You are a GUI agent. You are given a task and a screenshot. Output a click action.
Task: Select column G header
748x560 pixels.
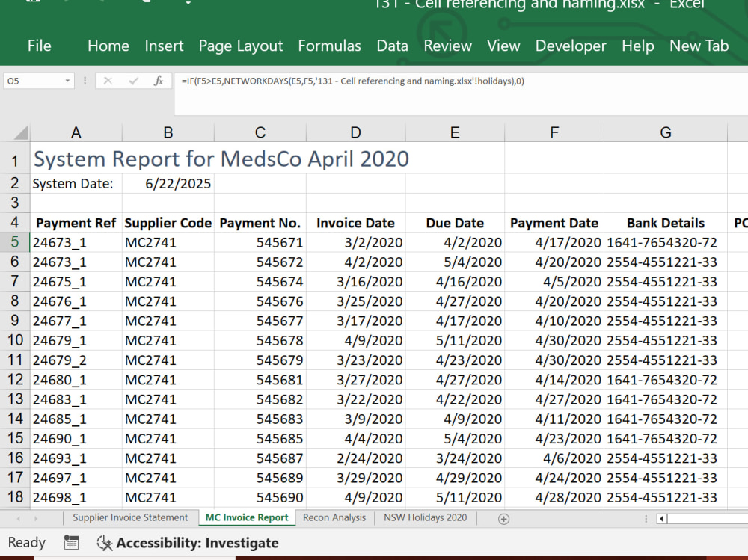click(x=666, y=132)
